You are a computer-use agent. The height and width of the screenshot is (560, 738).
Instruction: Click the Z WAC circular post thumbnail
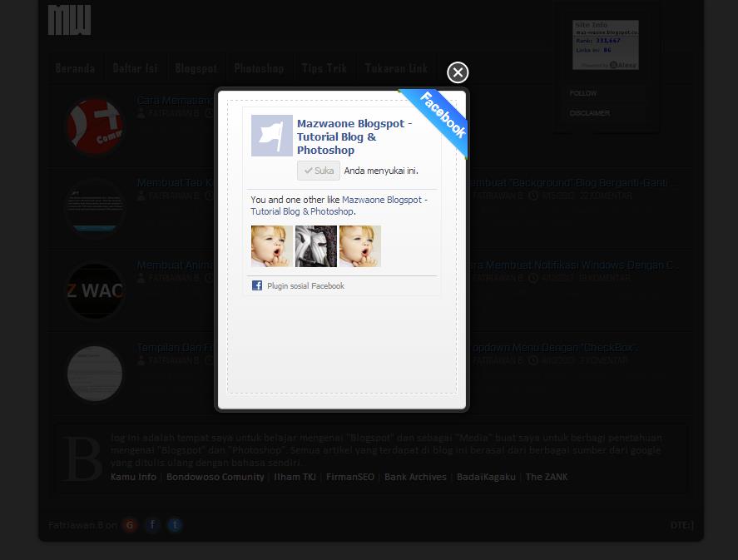[95, 291]
